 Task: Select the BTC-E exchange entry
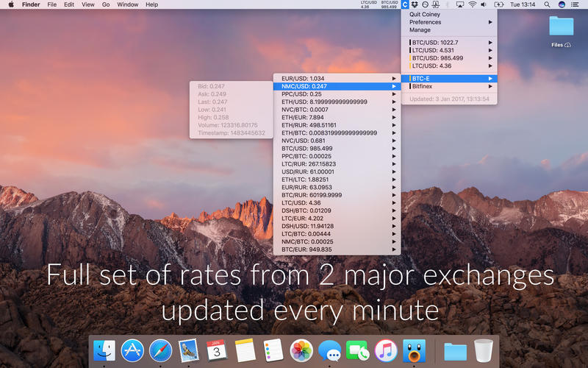pyautogui.click(x=449, y=79)
